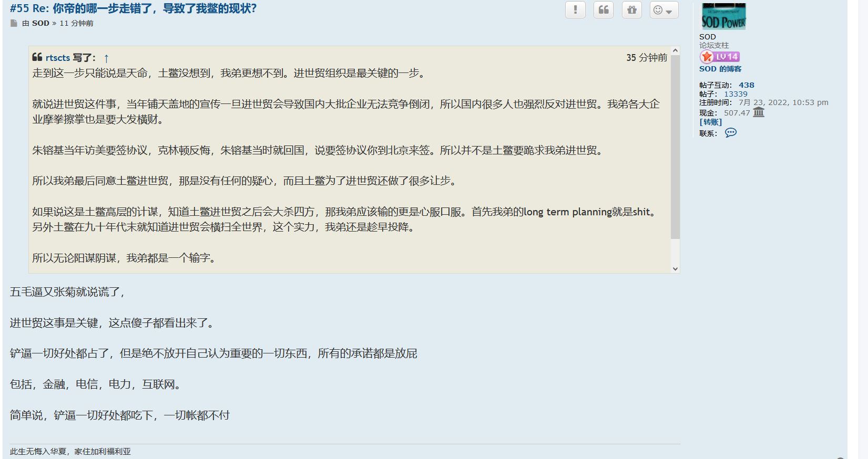Click the '11 分钟前' post time
This screenshot has width=868, height=459.
(76, 23)
